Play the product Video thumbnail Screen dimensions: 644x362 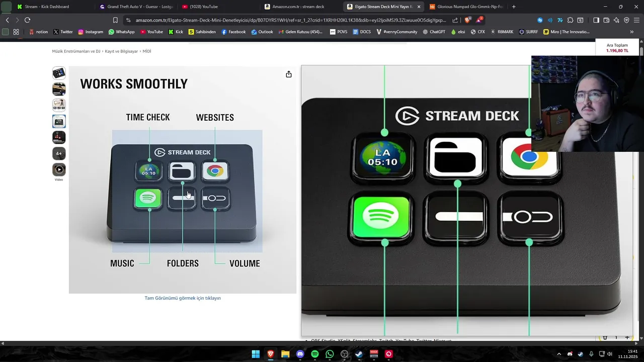tap(59, 169)
